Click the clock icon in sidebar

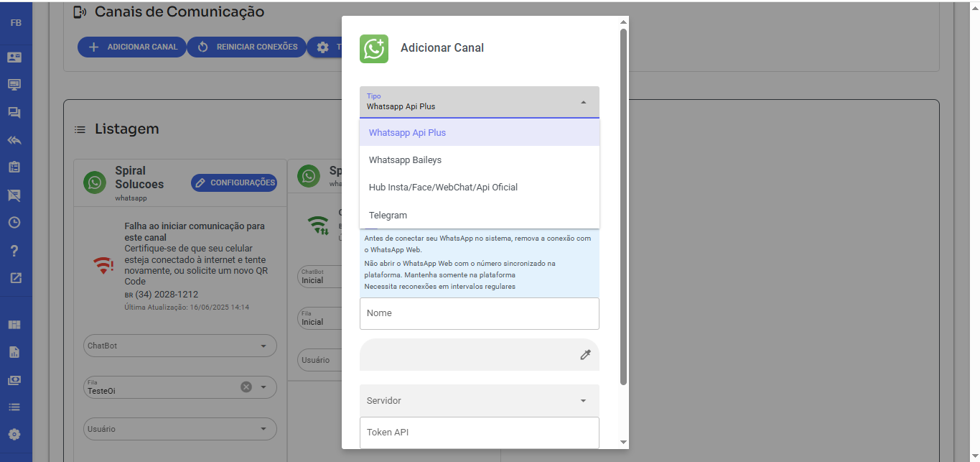pos(14,223)
